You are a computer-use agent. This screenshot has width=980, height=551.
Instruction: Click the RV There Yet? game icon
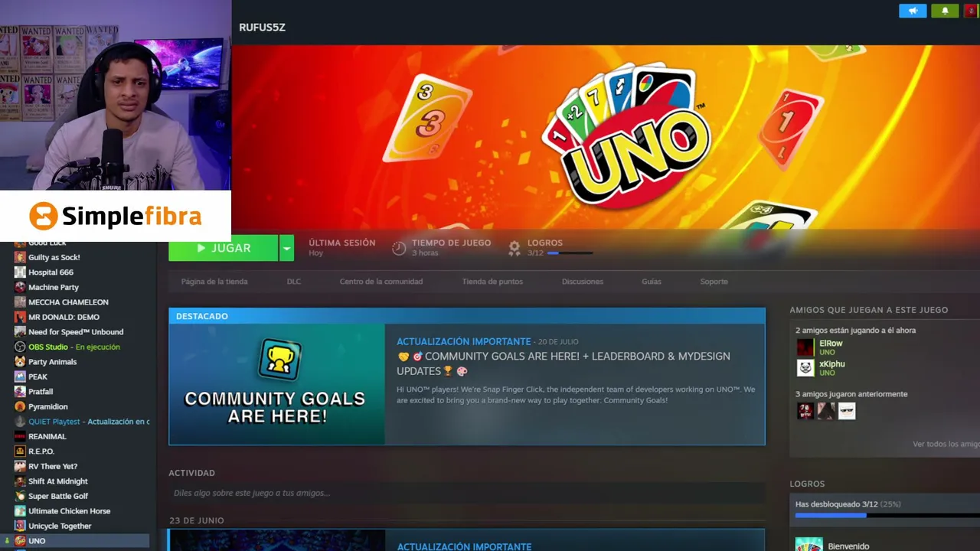click(x=20, y=466)
